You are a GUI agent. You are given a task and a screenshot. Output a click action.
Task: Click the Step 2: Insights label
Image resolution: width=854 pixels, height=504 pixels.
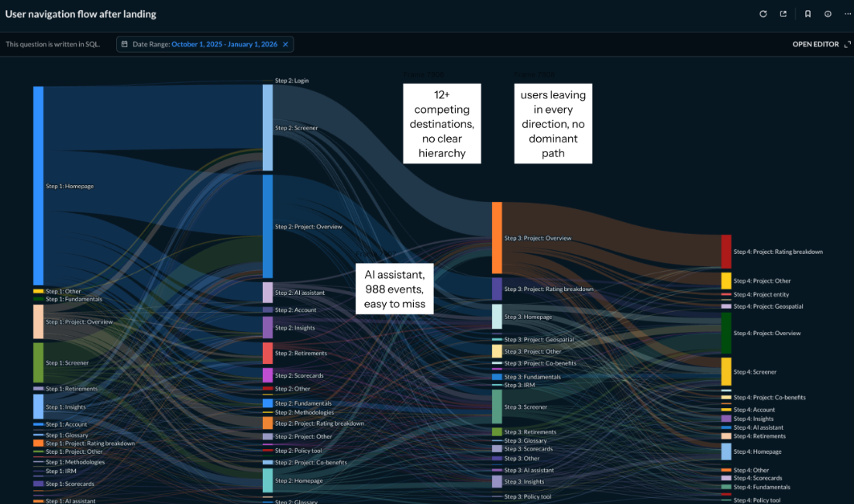click(294, 327)
